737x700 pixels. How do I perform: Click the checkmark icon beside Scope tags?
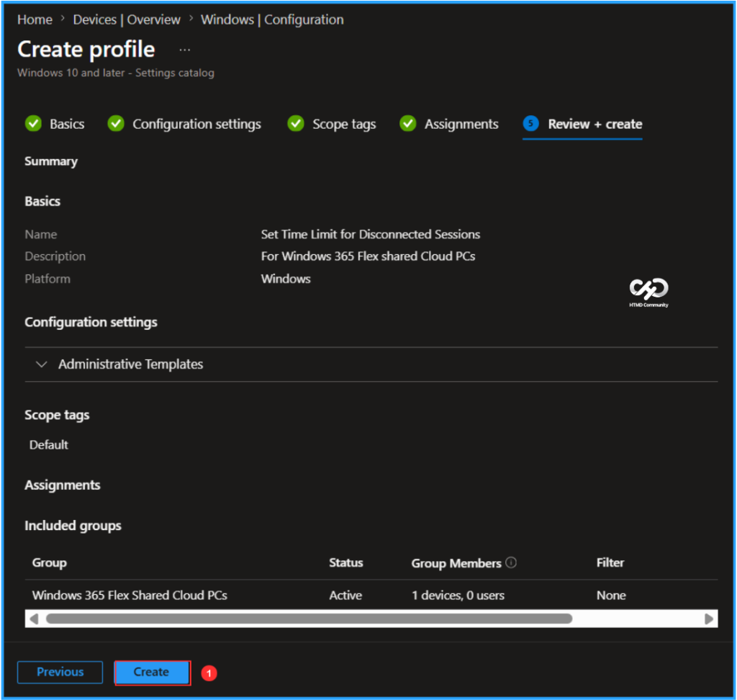pos(296,124)
